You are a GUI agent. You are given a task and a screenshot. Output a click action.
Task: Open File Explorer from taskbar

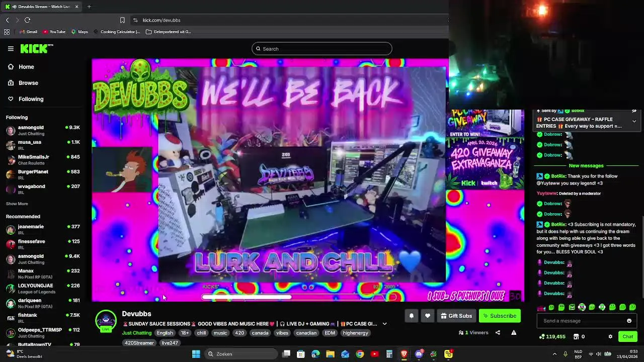[330, 354]
